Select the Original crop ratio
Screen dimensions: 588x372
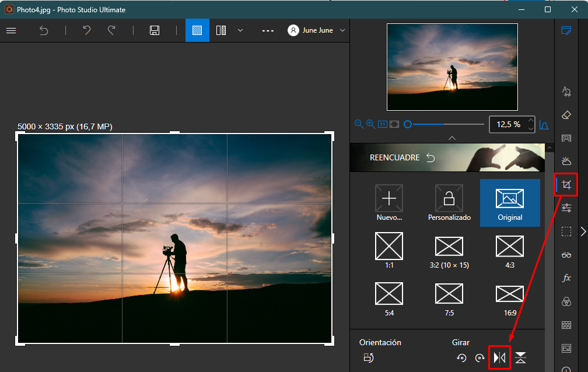click(510, 202)
